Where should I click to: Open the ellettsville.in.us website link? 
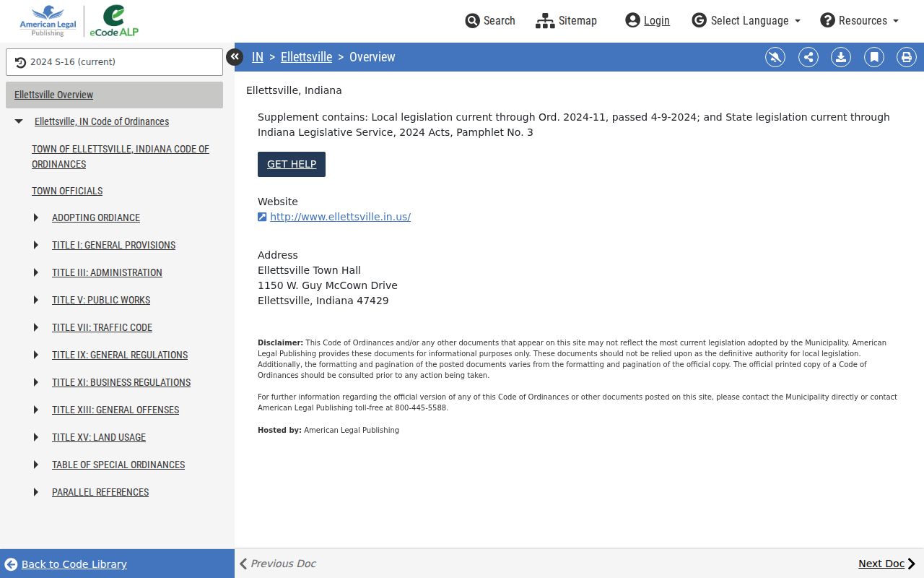coord(340,217)
